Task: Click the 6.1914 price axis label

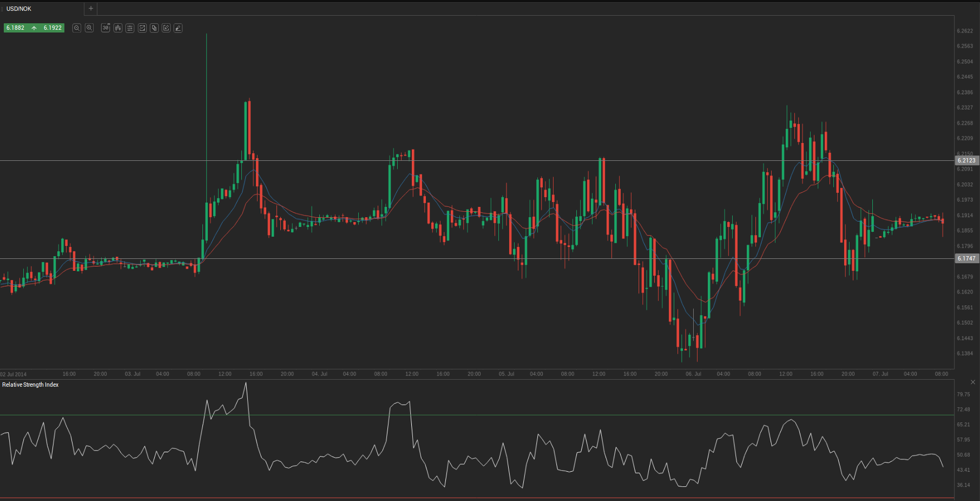Action: (x=965, y=216)
